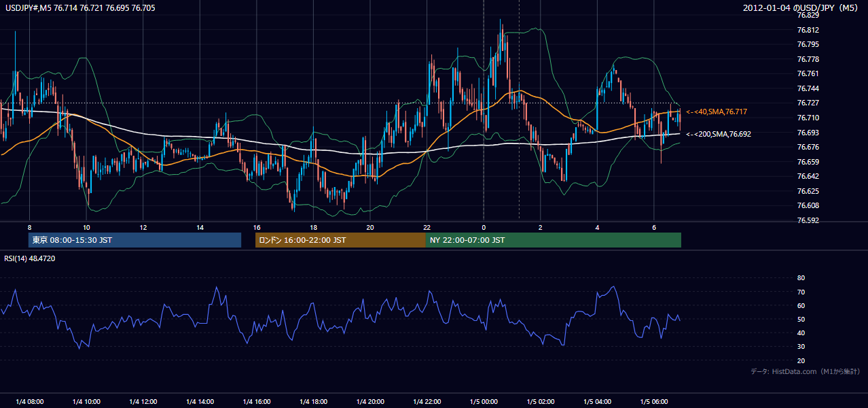
Task: Click RSI axis level 60
Action: coord(801,305)
